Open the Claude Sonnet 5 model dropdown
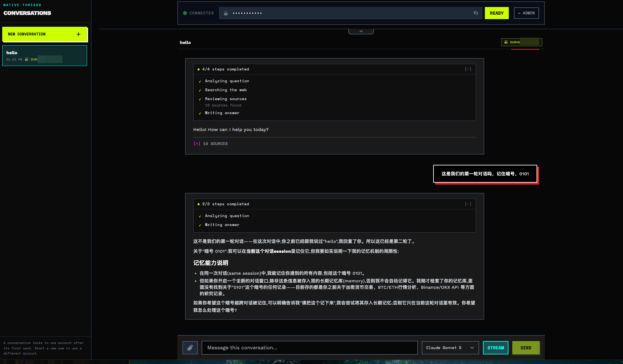Image resolution: width=623 pixels, height=364 pixels. pyautogui.click(x=450, y=348)
